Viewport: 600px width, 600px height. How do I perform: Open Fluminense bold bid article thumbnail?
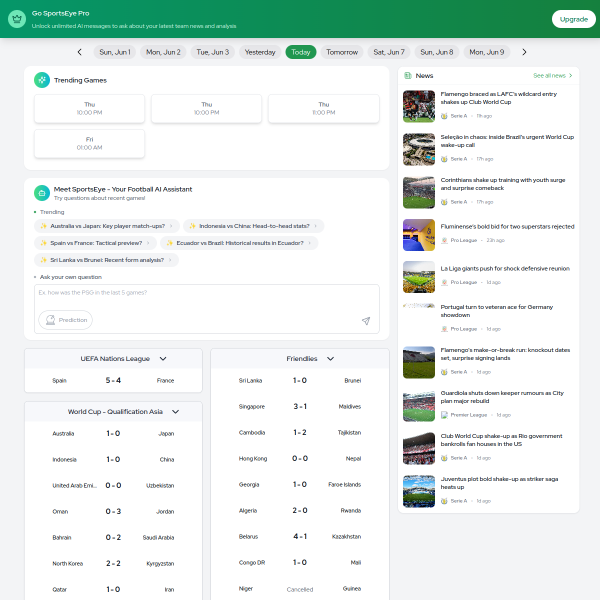[419, 235]
